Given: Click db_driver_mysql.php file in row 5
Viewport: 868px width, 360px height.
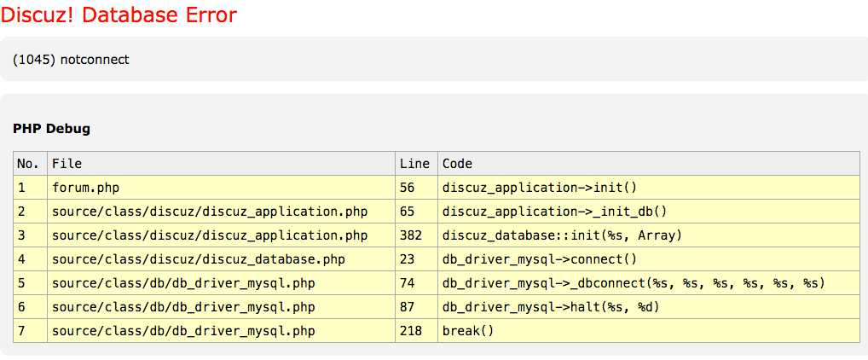Looking at the screenshot, I should (x=221, y=283).
